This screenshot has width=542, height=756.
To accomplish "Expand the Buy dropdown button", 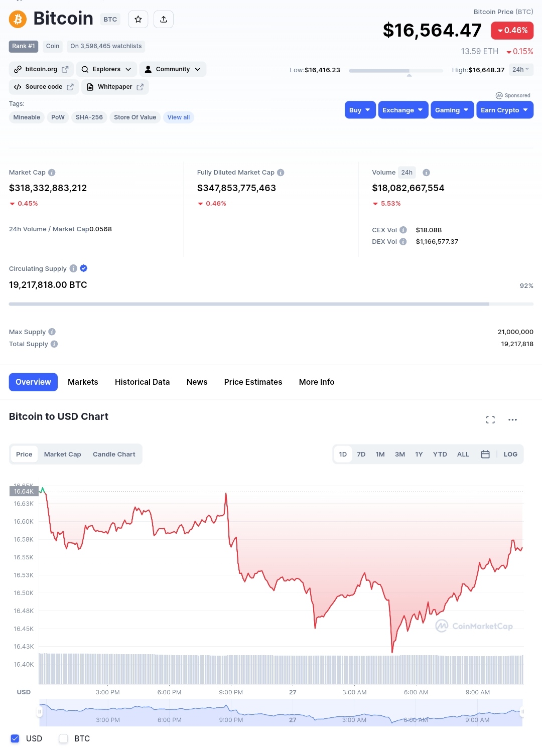I will click(360, 110).
